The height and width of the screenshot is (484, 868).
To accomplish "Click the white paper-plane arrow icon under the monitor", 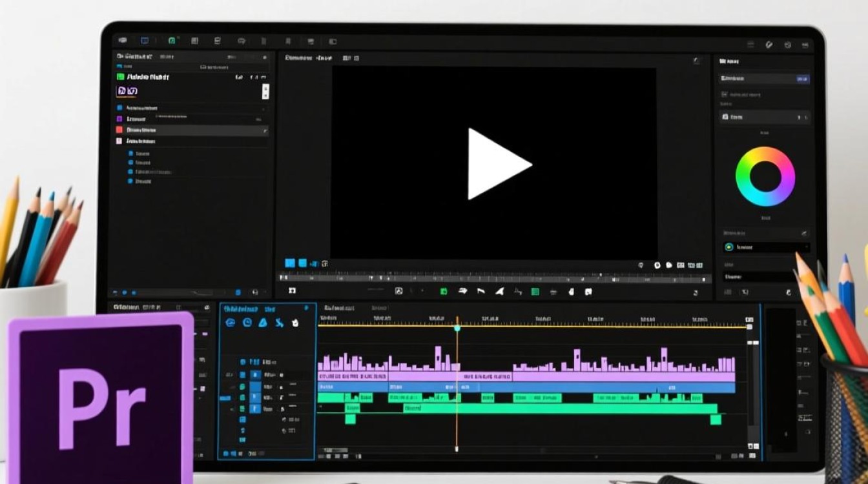I will point(499,292).
